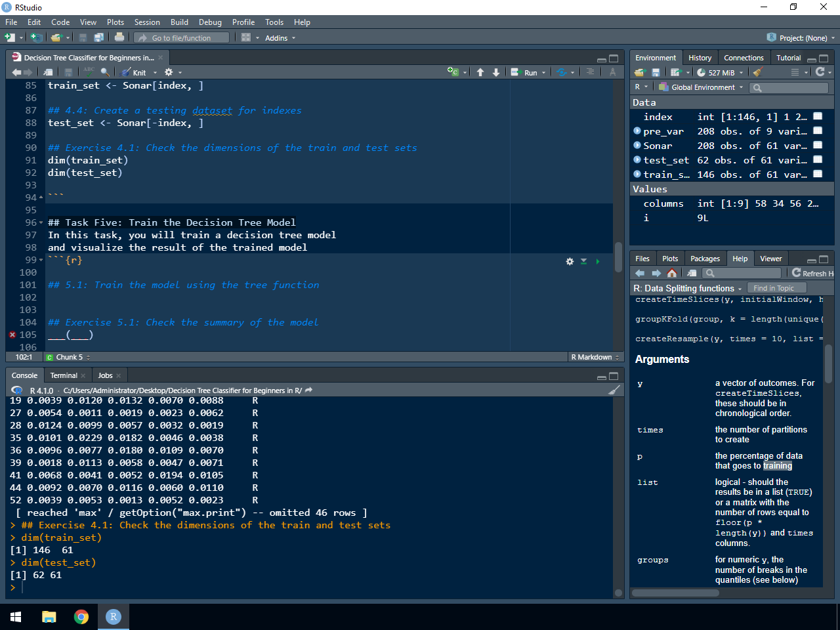Click the Help pane home icon
Viewport: 840px width, 630px height.
671,273
